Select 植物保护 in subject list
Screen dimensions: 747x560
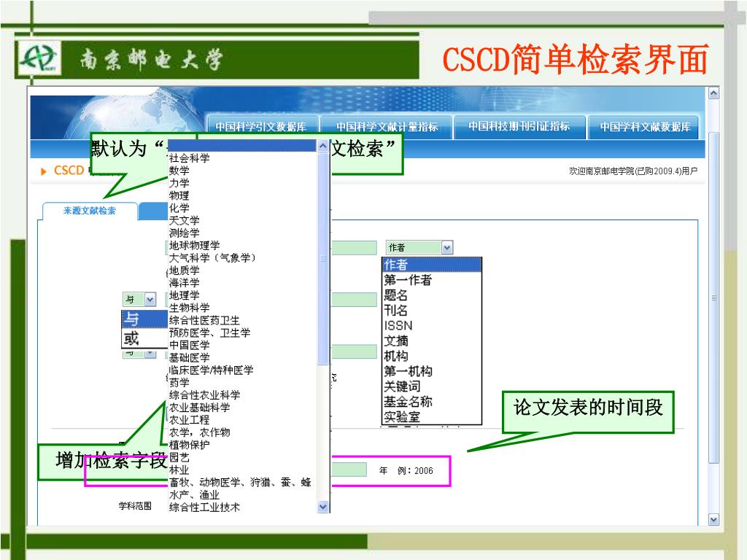(242, 446)
